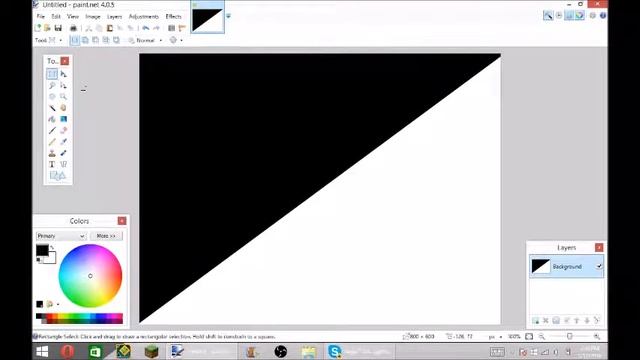The image size is (640, 360).
Task: Set selection mode to Invert (xor)
Action: (116, 40)
